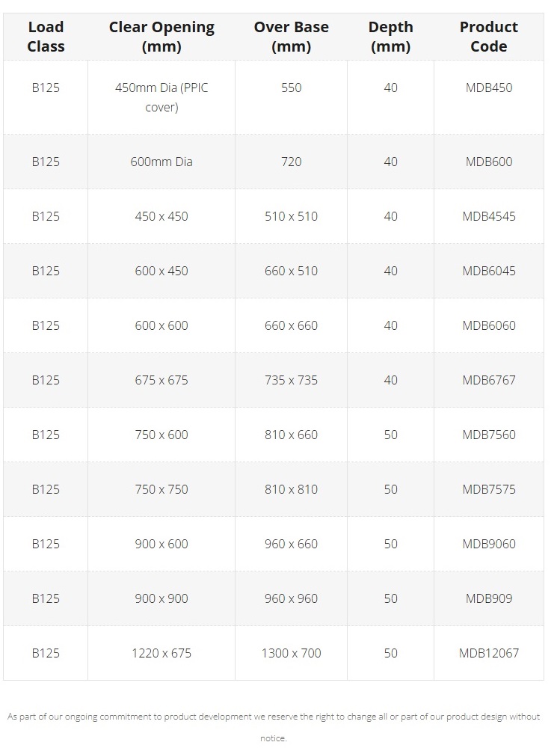Select the 1300 x 700 over base cell
560x748 pixels.
pyautogui.click(x=291, y=653)
